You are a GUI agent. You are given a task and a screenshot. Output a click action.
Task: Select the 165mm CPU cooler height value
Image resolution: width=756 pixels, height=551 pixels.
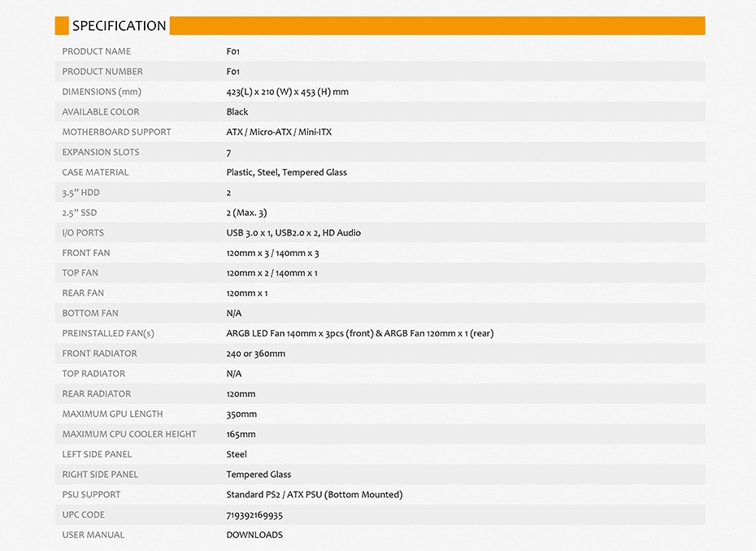pyautogui.click(x=241, y=434)
